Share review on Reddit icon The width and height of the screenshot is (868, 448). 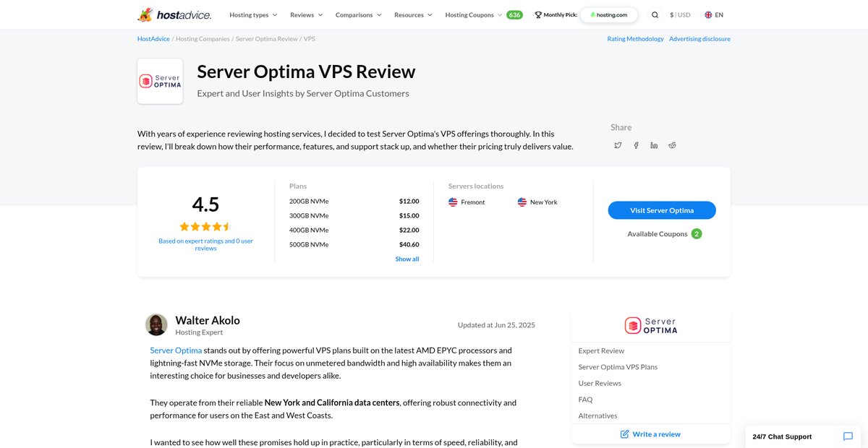click(672, 145)
